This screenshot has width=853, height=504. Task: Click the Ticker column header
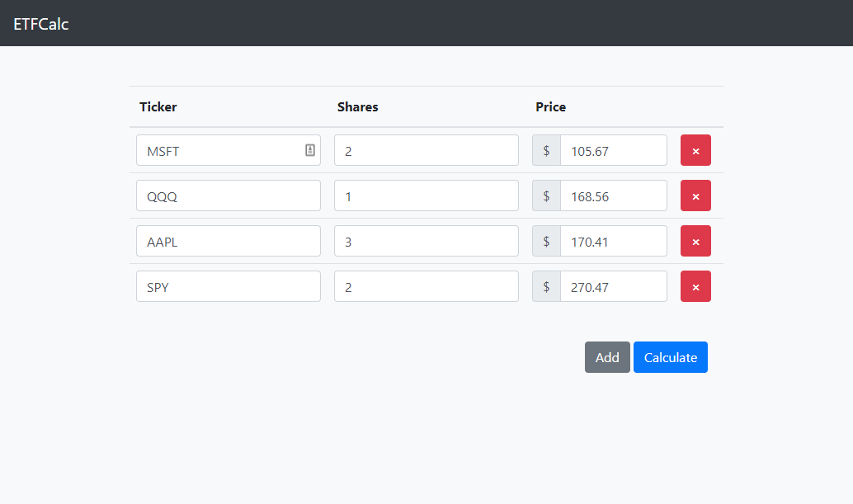[158, 107]
